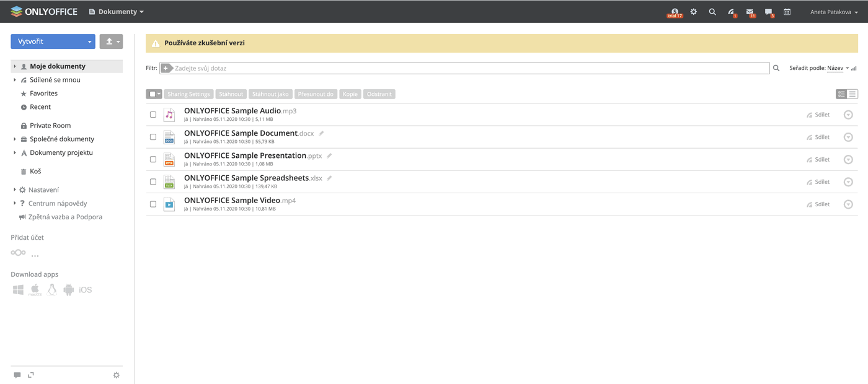
Task: Check the ONLYOFFICE Sample Spreadsheets checkbox
Action: [153, 181]
